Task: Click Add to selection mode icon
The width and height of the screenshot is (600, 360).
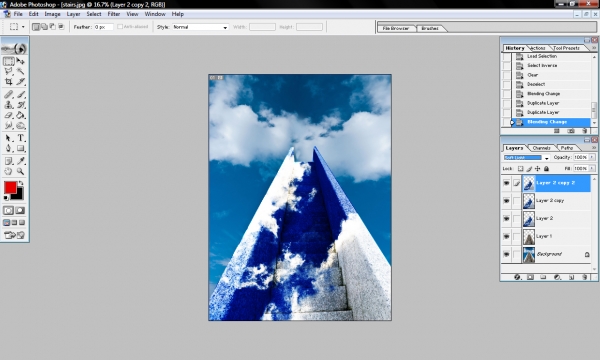Action: click(44, 27)
